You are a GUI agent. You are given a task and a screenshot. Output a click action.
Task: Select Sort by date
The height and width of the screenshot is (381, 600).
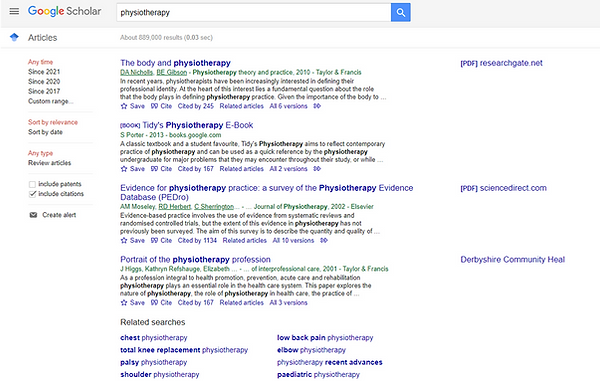[45, 132]
